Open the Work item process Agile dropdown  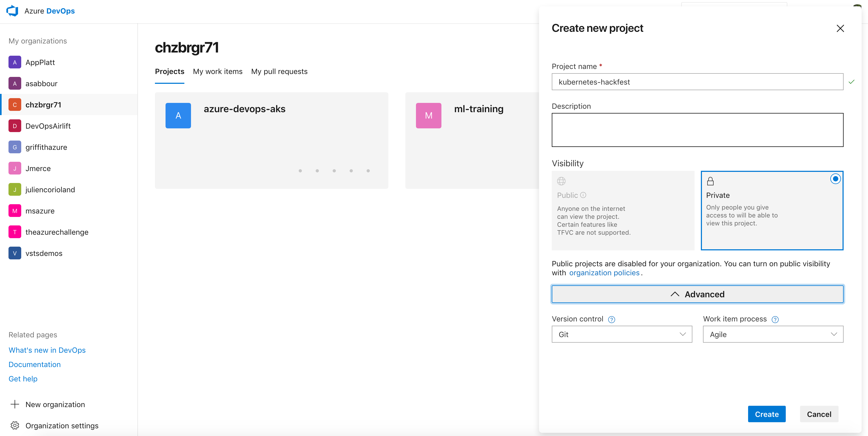[x=773, y=334]
